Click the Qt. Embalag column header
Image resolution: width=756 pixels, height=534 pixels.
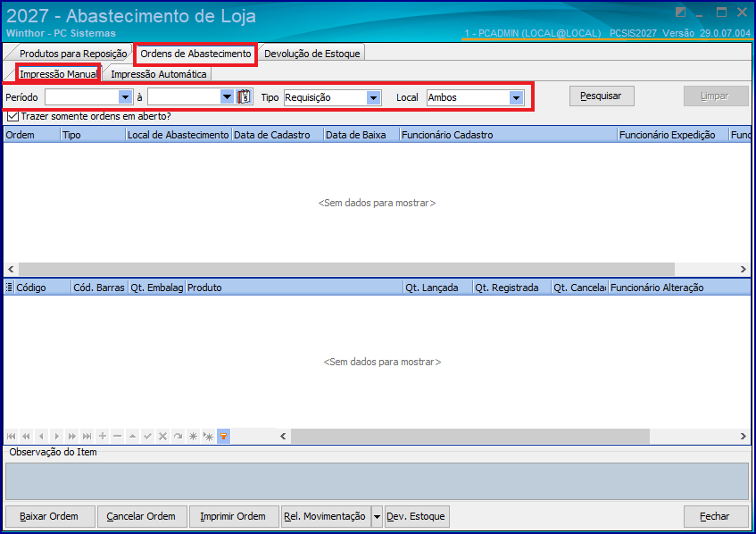157,288
